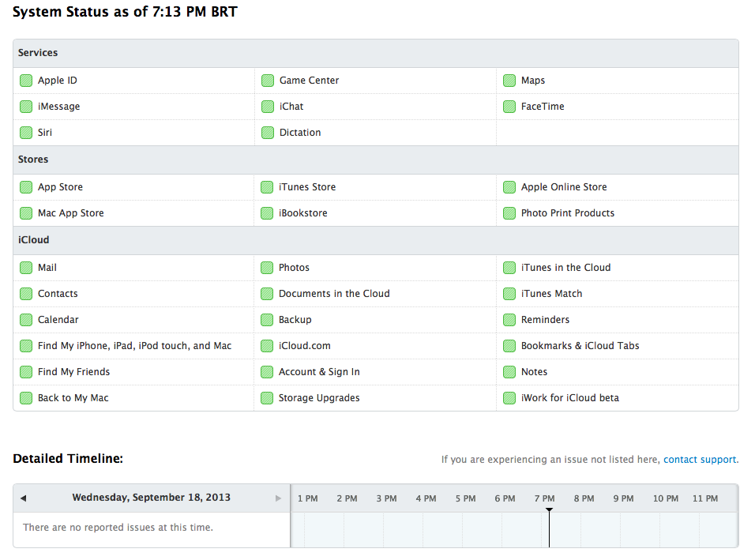Screen dimensions: 755x560
Task: Click the green status icon for Maps
Action: pos(509,81)
